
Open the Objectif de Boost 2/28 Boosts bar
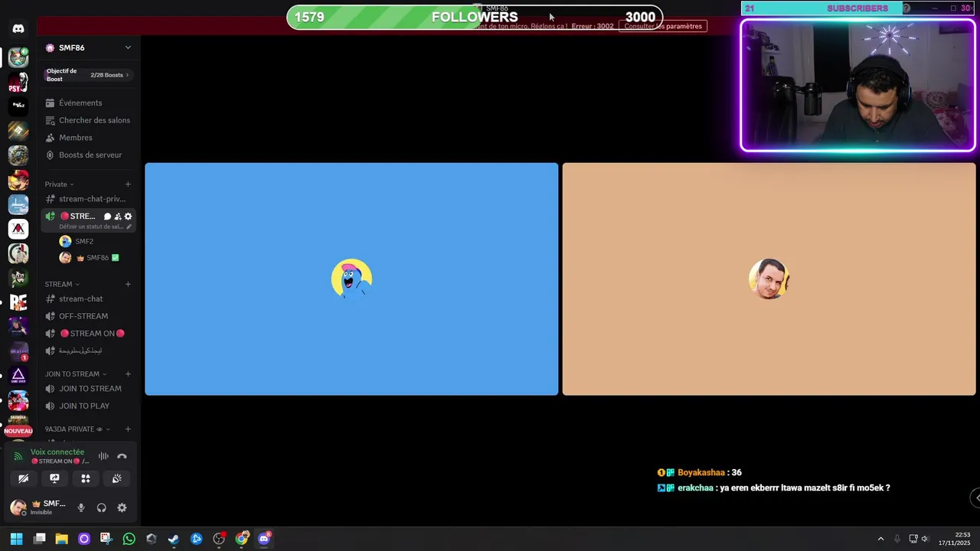pyautogui.click(x=89, y=75)
